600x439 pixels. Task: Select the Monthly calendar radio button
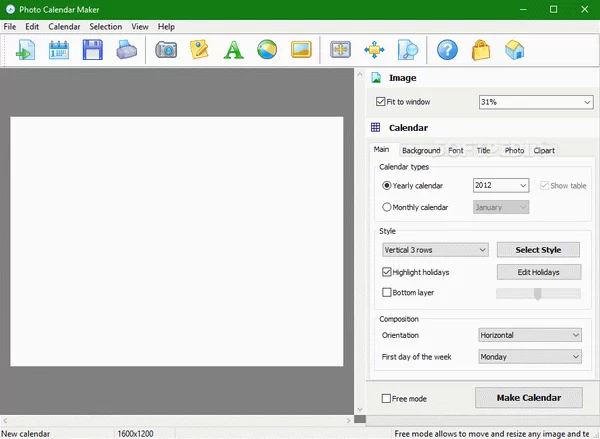[x=386, y=207]
